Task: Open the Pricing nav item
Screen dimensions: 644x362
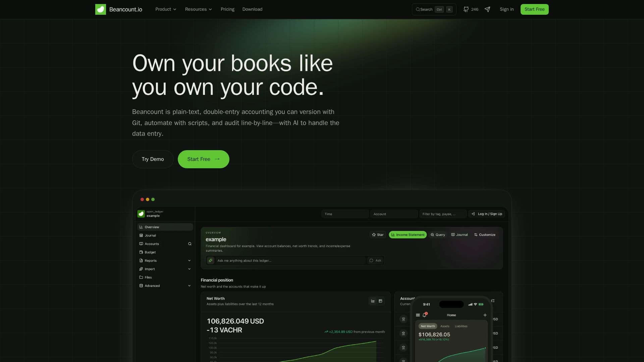Action: click(x=227, y=9)
